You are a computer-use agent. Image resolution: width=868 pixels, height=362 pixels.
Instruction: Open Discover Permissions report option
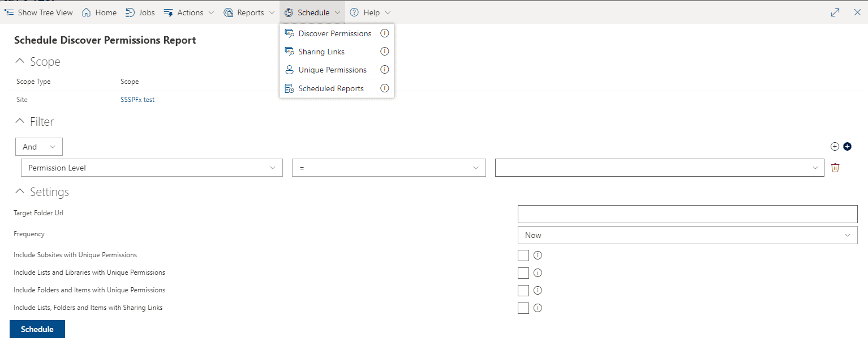point(334,33)
